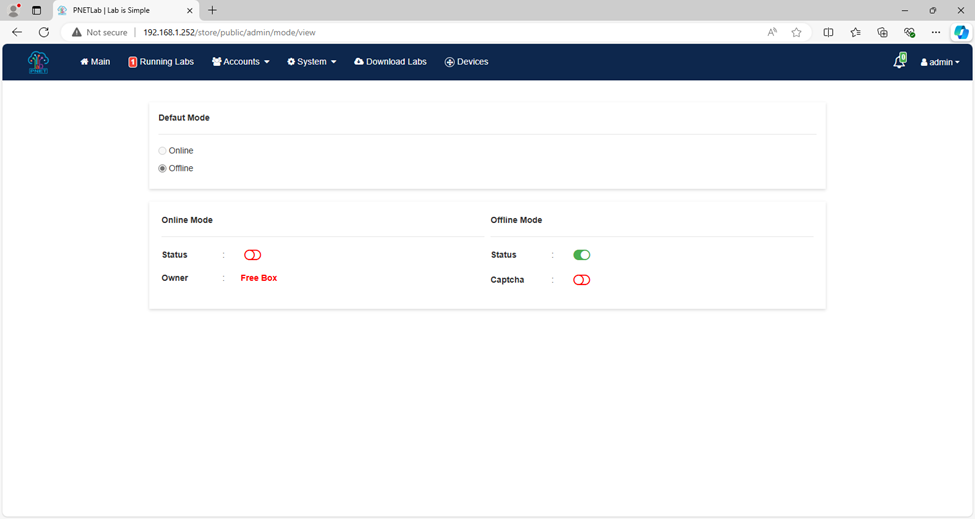Open the Copilot sidebar icon
Viewport: 975px width, 519px height.
(x=961, y=32)
